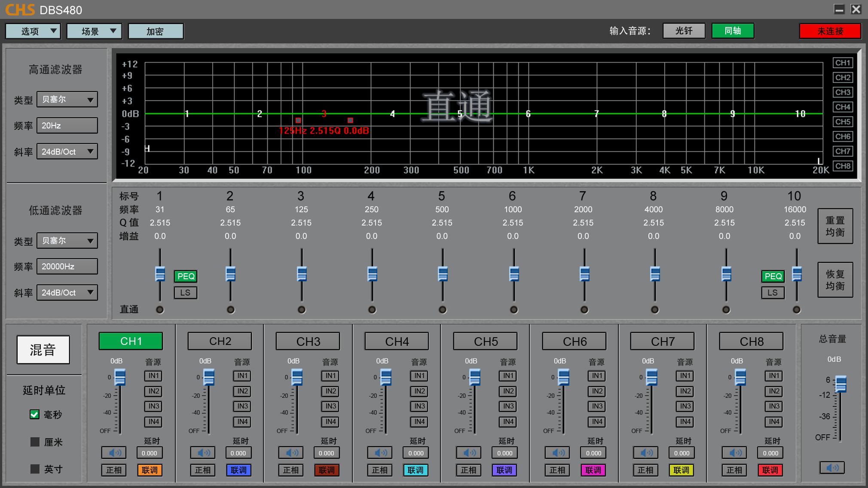868x488 pixels.
Task: Select EQ node 8 on frequency graph
Action: click(x=664, y=114)
